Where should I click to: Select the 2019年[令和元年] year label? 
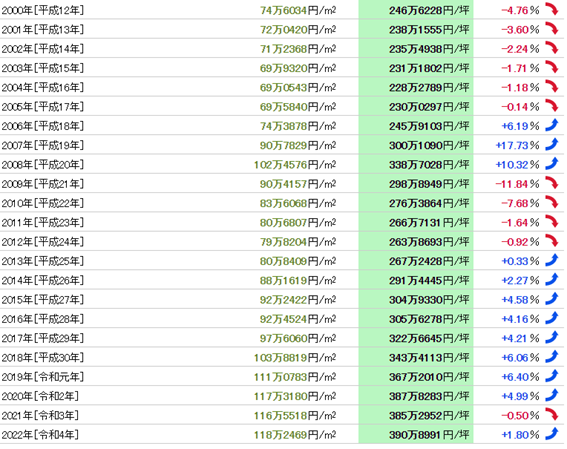point(43,377)
